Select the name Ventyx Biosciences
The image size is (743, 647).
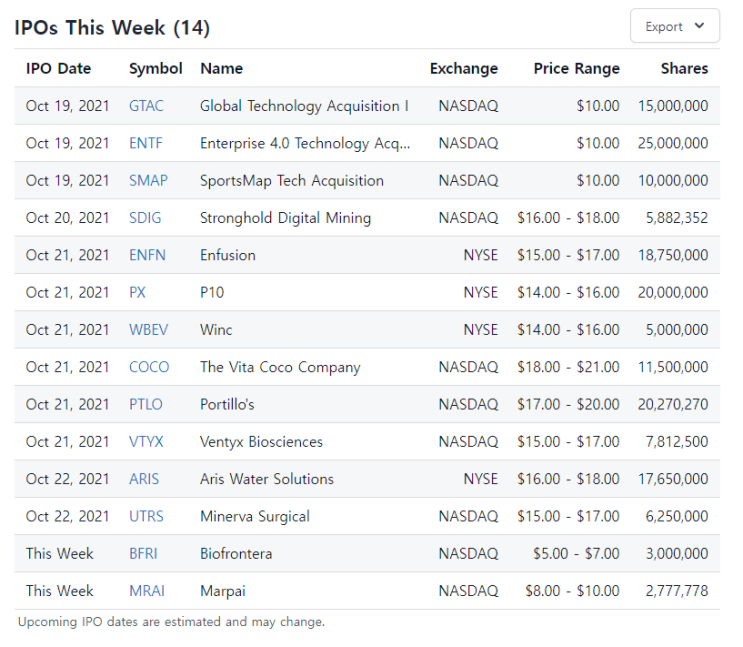[261, 442]
